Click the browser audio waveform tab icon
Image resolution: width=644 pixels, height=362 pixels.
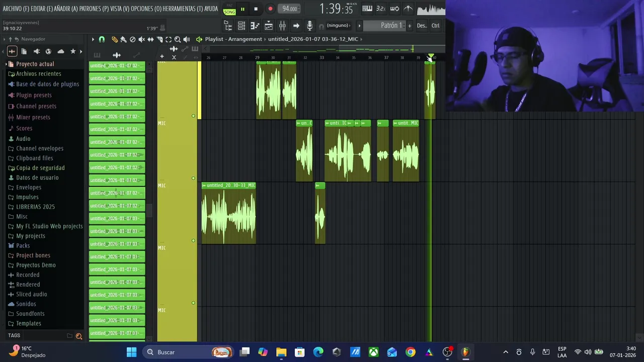[x=12, y=51]
